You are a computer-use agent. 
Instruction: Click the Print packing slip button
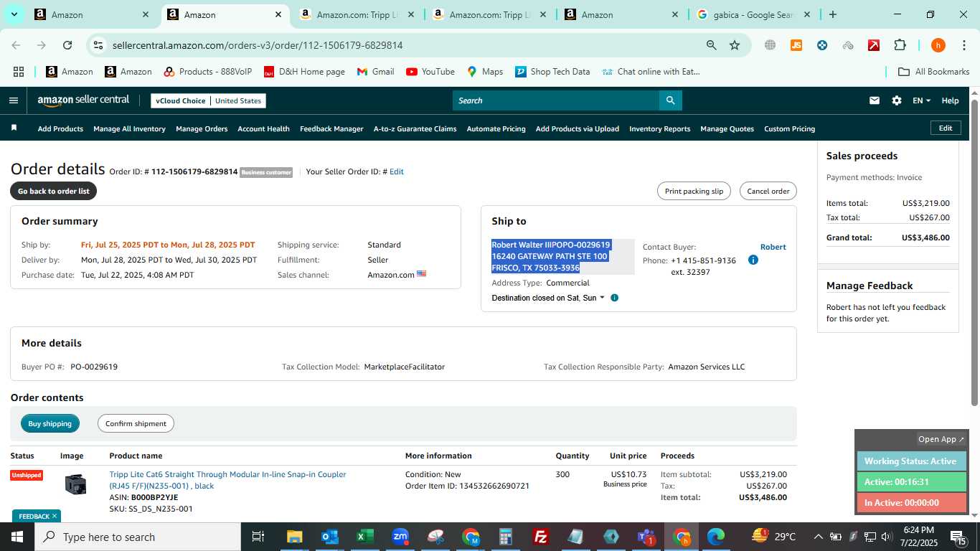pos(694,191)
